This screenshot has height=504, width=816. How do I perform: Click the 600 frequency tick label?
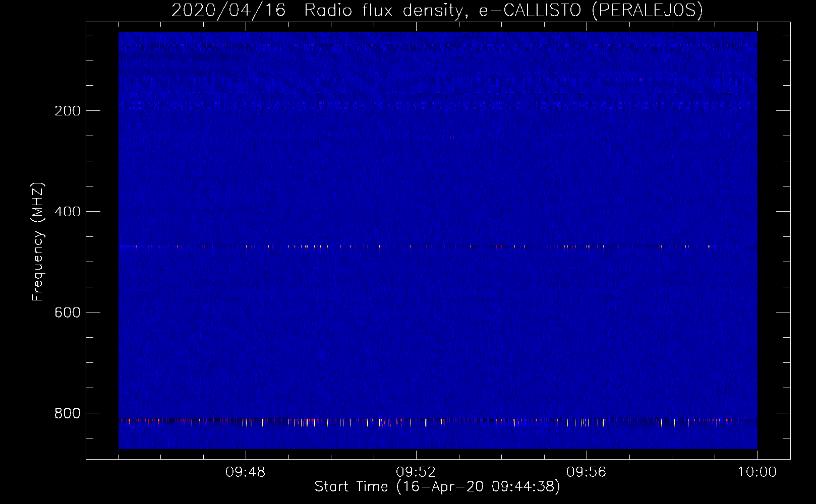(68, 312)
